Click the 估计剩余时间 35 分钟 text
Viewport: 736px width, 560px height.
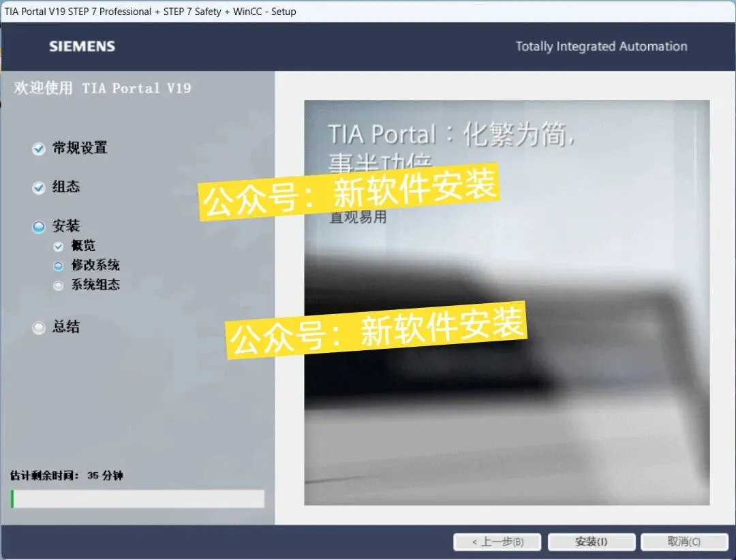click(67, 476)
